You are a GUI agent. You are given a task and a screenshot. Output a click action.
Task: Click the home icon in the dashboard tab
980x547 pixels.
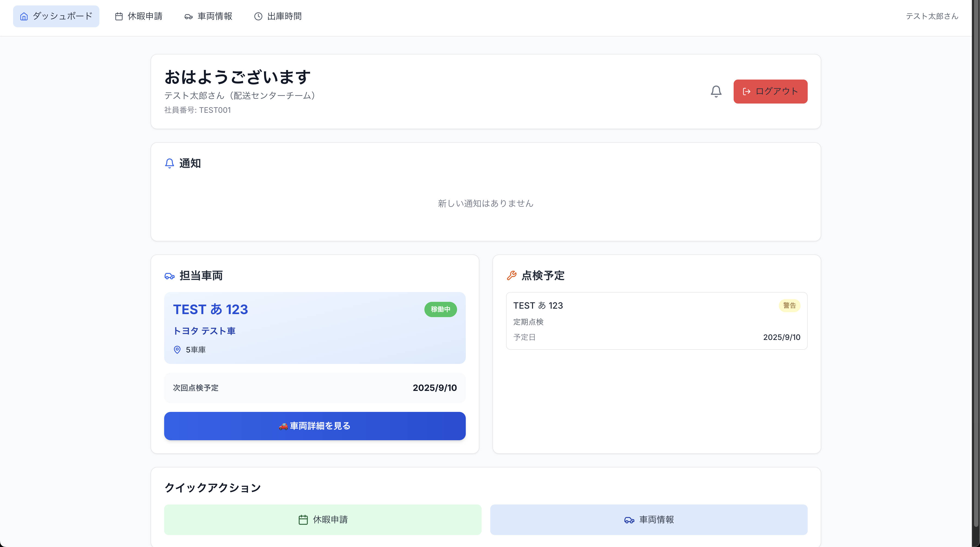pos(24,16)
